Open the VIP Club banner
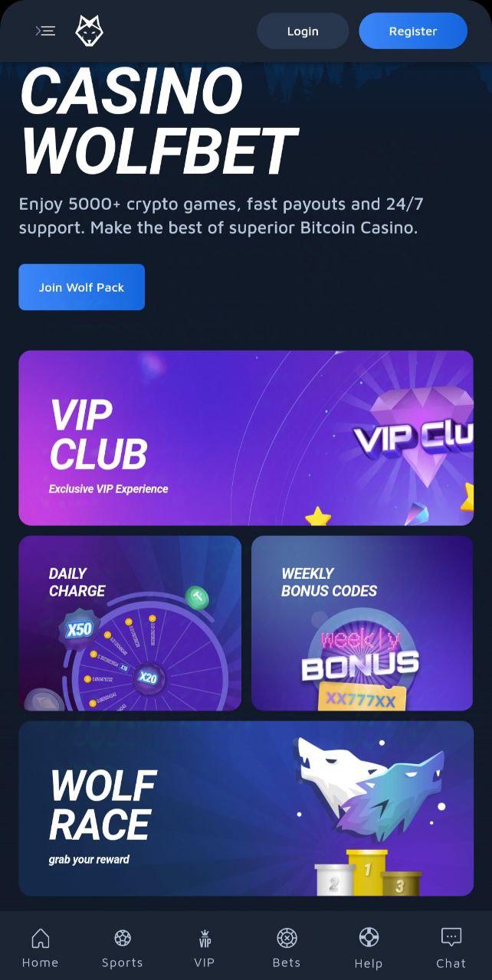Image resolution: width=492 pixels, height=980 pixels. [246, 438]
